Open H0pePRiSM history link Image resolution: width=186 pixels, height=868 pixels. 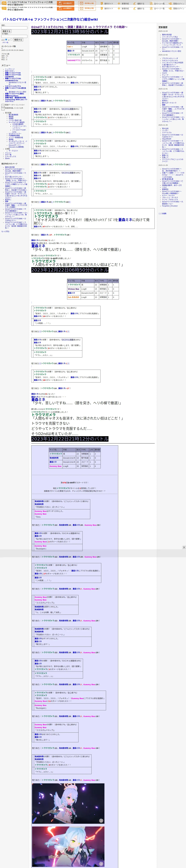[x=166, y=139]
